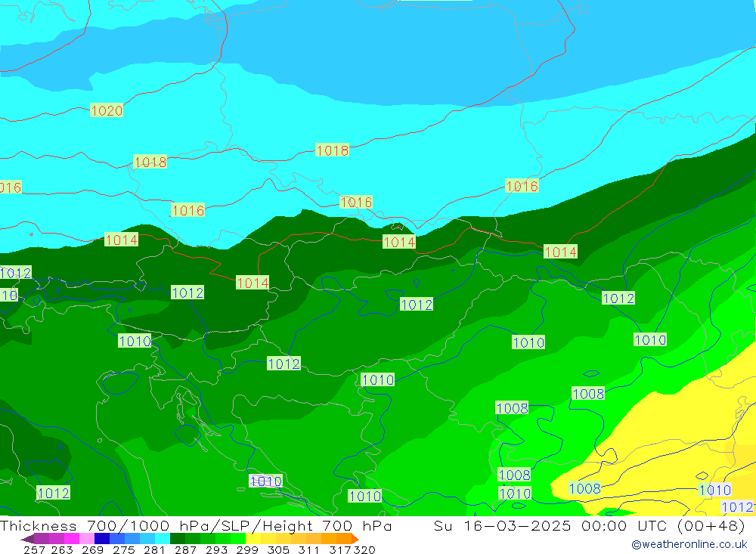Click the legend value 317
The image size is (756, 554).
(340, 549)
